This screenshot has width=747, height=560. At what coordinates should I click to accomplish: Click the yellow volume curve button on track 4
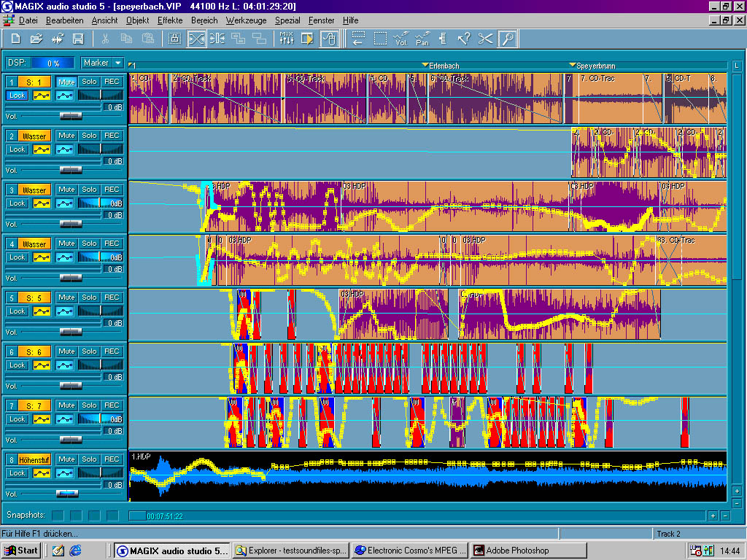[42, 257]
